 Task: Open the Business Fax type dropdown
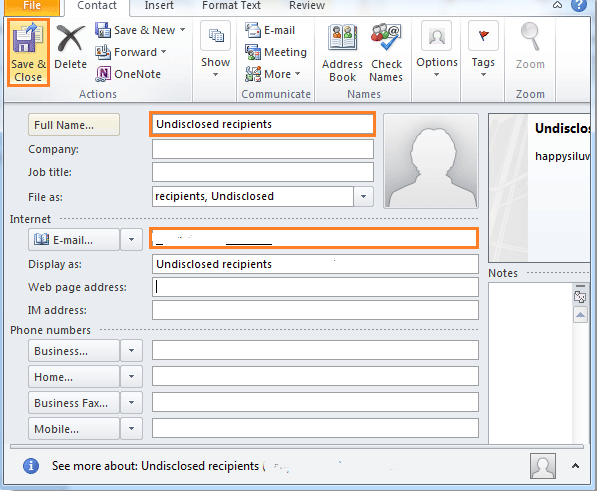(x=131, y=402)
